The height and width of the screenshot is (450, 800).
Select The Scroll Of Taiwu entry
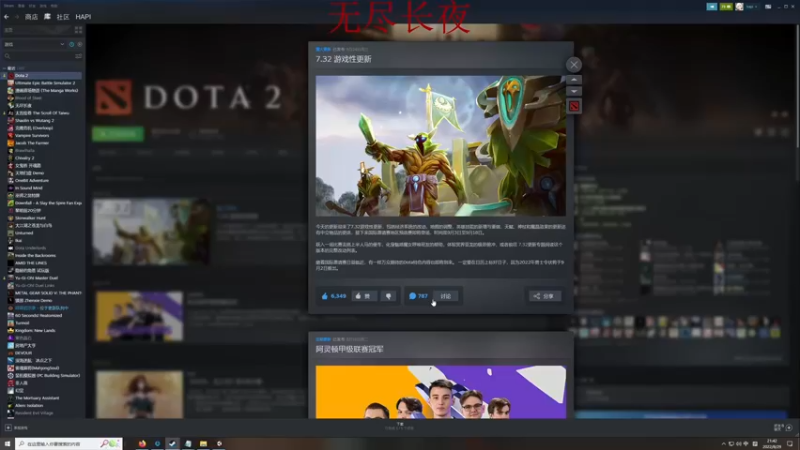point(42,113)
